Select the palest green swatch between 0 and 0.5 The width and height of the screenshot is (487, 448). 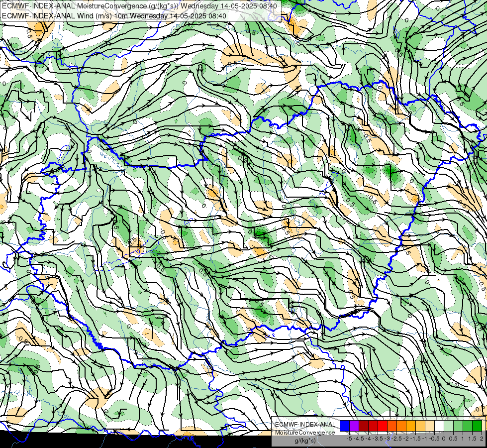[449, 426]
